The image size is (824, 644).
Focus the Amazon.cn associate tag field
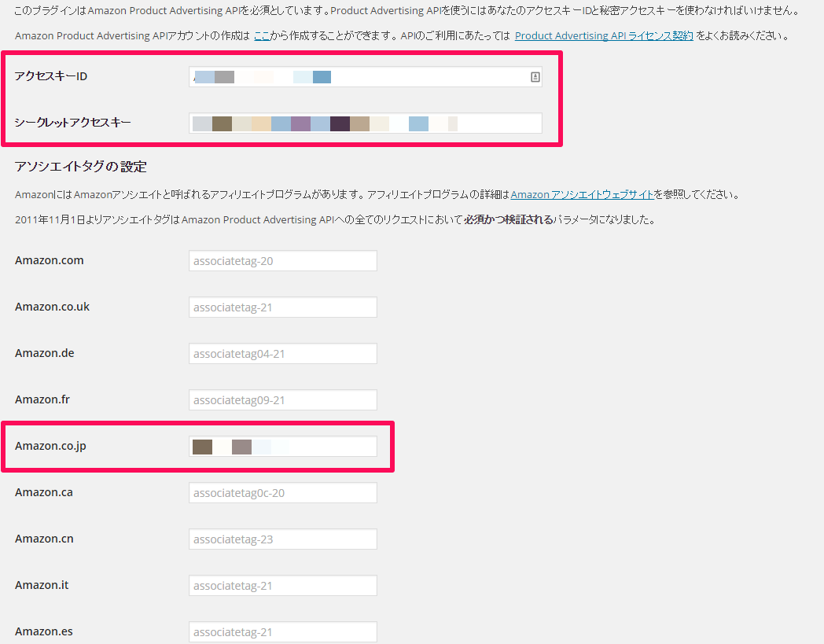283,539
